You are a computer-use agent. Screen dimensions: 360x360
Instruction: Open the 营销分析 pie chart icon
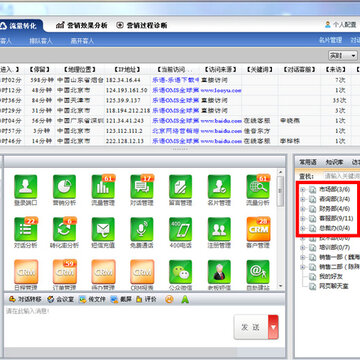coord(64,187)
